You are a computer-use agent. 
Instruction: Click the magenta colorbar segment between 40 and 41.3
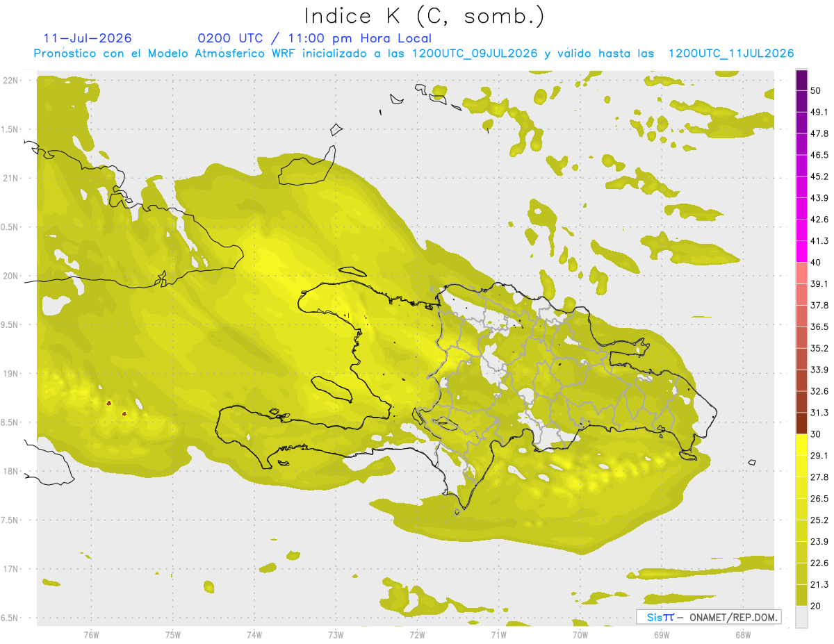pyautogui.click(x=801, y=251)
